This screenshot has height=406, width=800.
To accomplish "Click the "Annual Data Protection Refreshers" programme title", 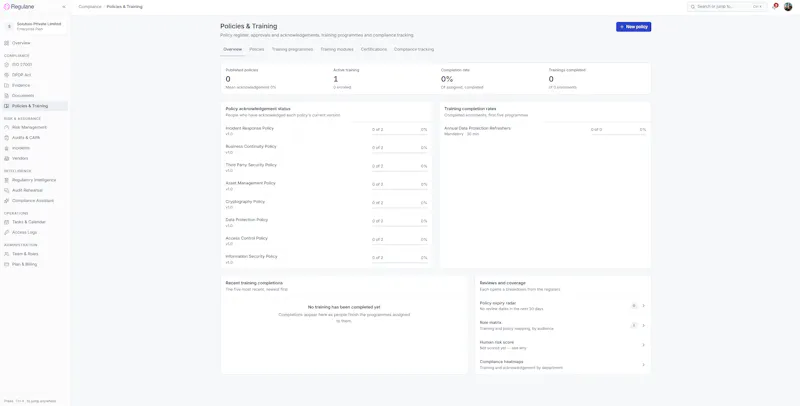I will click(478, 129).
